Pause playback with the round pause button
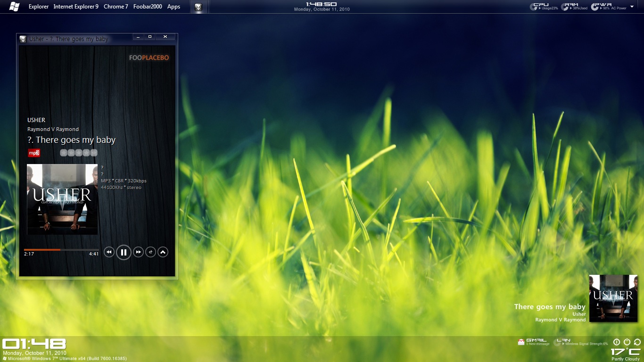The height and width of the screenshot is (362, 644). [124, 252]
